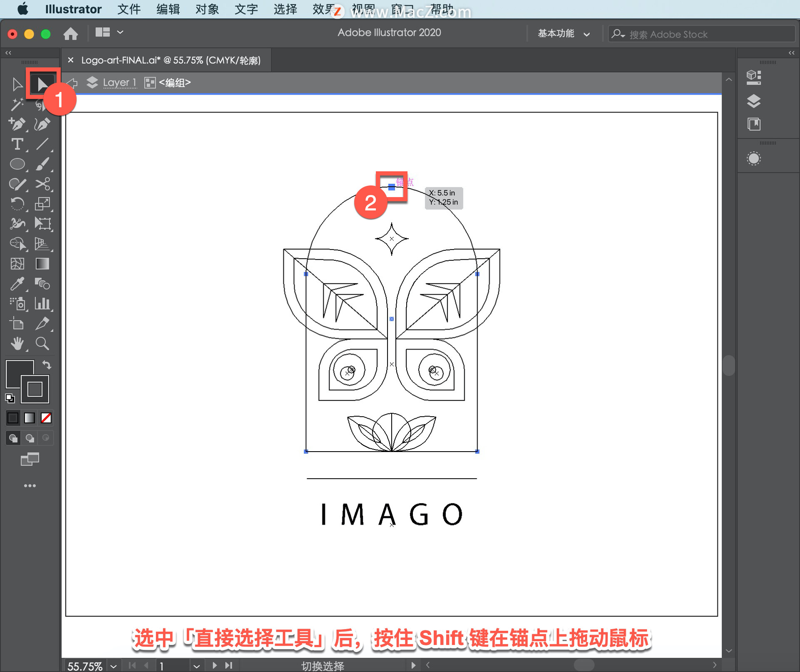Select the Scissors tool
The height and width of the screenshot is (672, 800).
click(42, 184)
